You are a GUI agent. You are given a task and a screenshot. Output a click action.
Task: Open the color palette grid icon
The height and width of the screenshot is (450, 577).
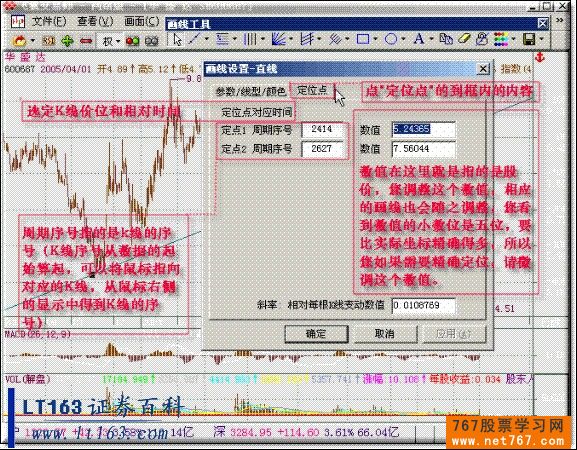501,39
